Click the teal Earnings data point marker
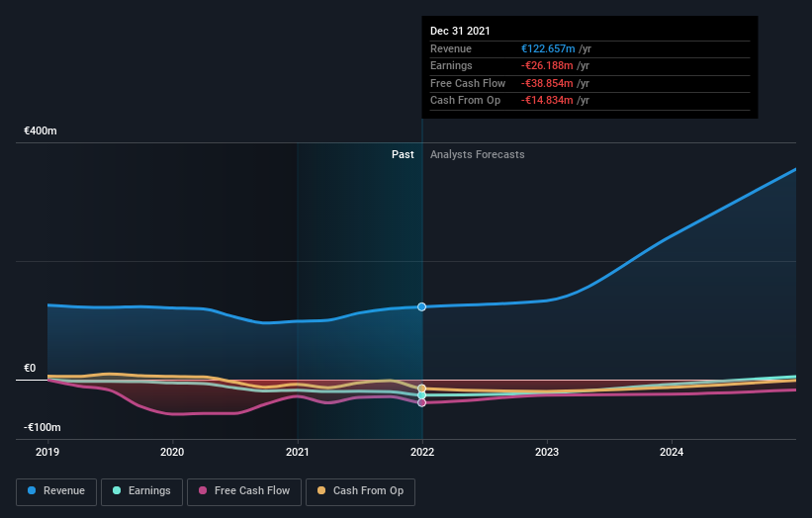This screenshot has width=812, height=518. pos(422,395)
